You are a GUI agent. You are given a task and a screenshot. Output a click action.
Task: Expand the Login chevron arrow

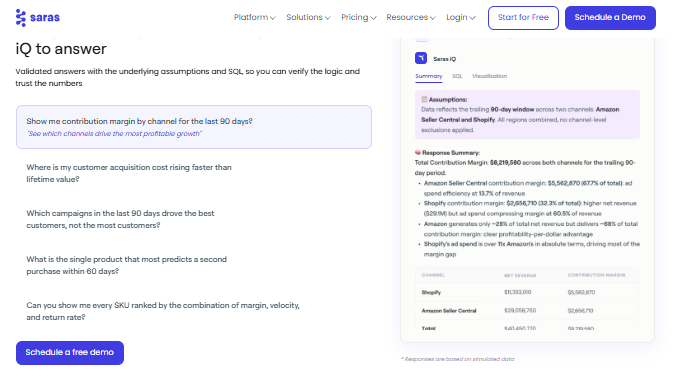pyautogui.click(x=473, y=18)
